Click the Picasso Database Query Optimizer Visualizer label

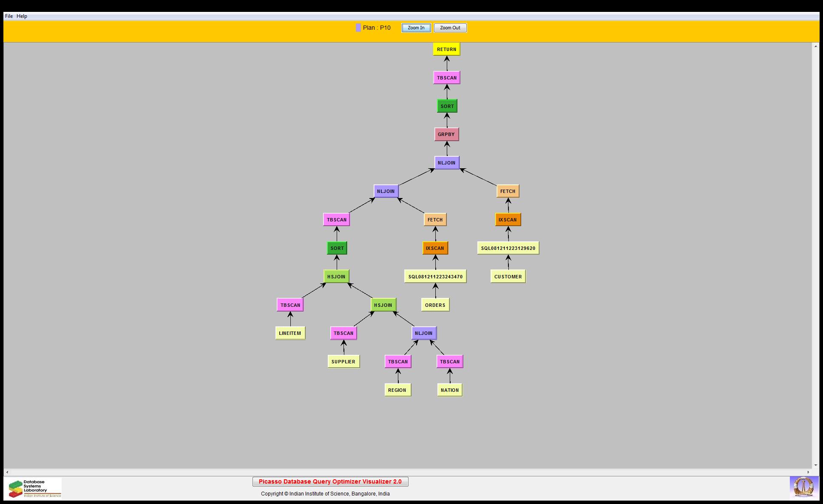(x=330, y=481)
